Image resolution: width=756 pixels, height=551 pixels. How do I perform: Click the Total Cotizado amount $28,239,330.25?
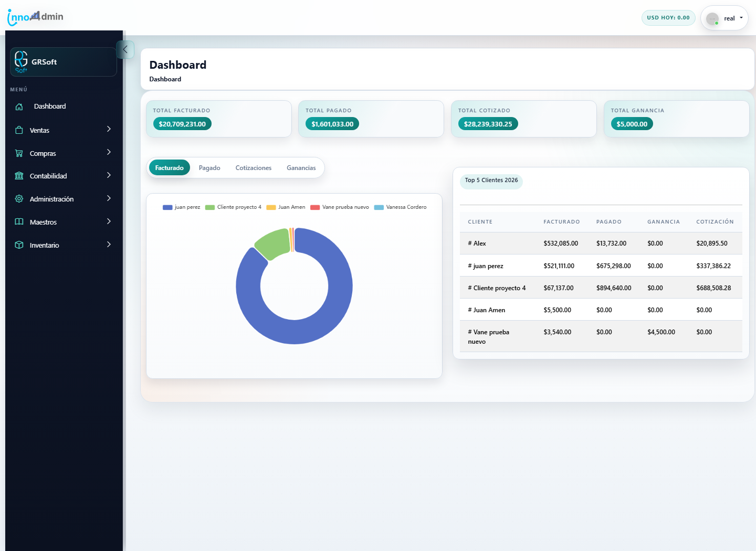coord(488,124)
